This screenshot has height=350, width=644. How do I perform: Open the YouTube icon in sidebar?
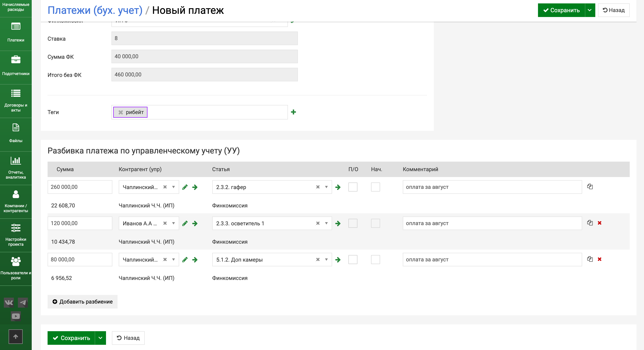point(16,316)
